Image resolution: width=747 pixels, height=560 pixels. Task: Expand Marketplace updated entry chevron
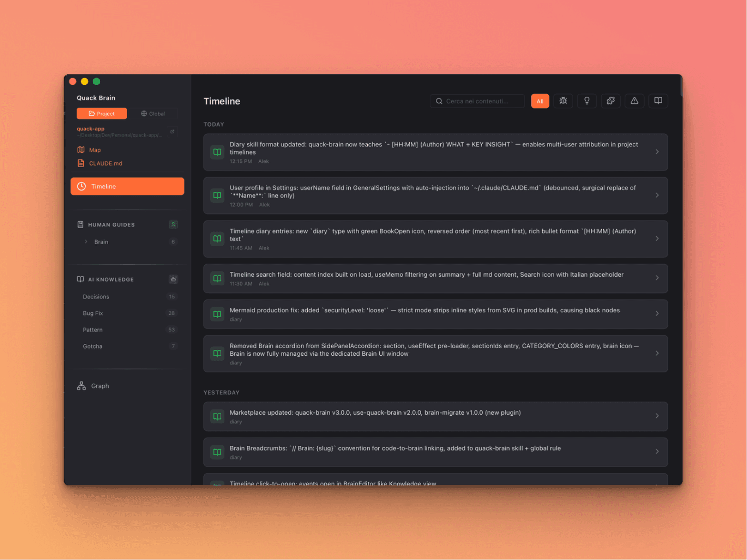pyautogui.click(x=657, y=416)
